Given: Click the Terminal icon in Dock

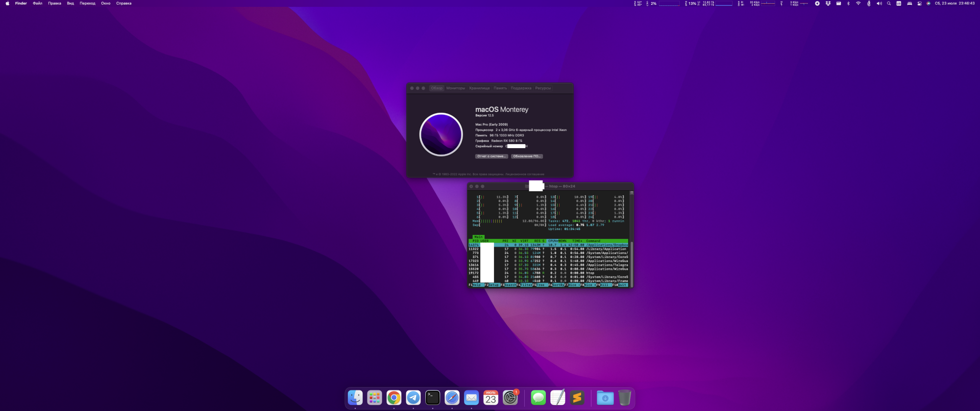Looking at the screenshot, I should tap(433, 398).
